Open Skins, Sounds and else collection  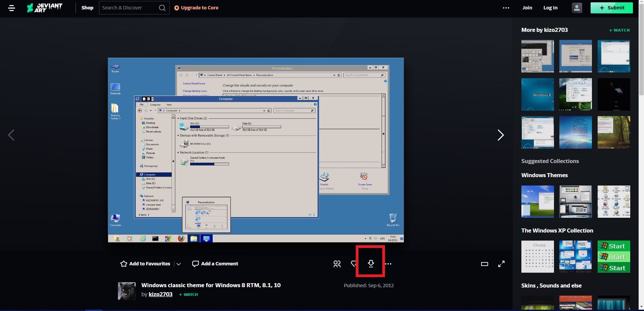tap(552, 286)
